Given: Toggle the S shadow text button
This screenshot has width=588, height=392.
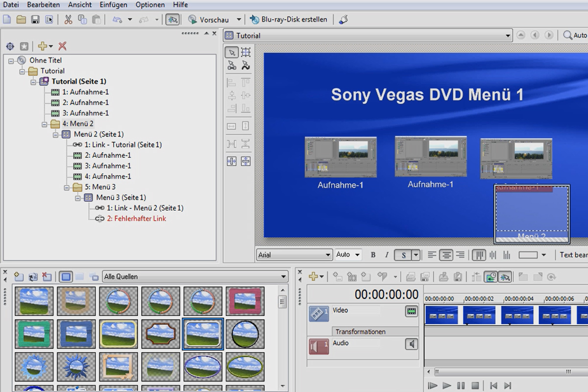Looking at the screenshot, I should click(403, 255).
